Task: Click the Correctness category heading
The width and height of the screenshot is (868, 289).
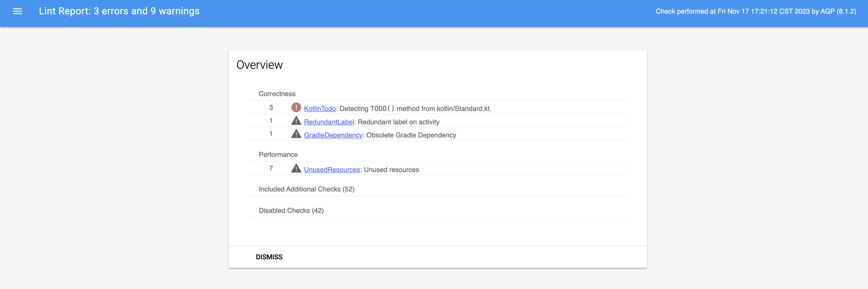Action: click(x=277, y=94)
